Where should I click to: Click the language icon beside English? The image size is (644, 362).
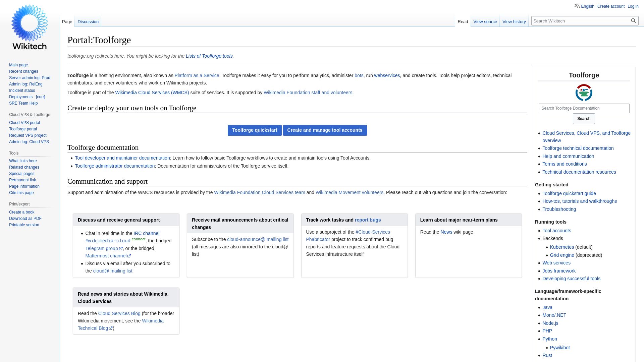[577, 6]
